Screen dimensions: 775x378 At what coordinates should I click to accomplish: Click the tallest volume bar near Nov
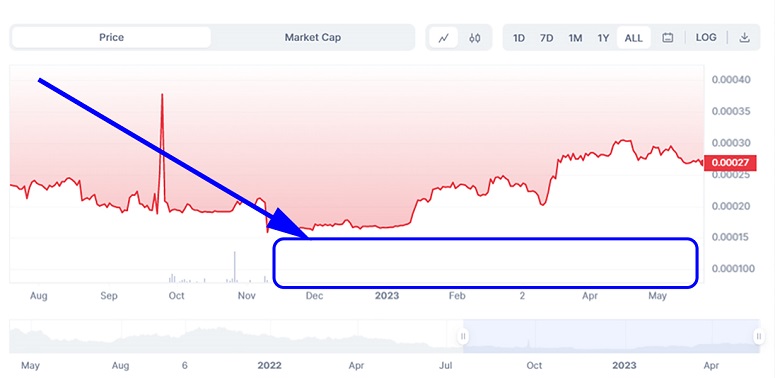235,267
